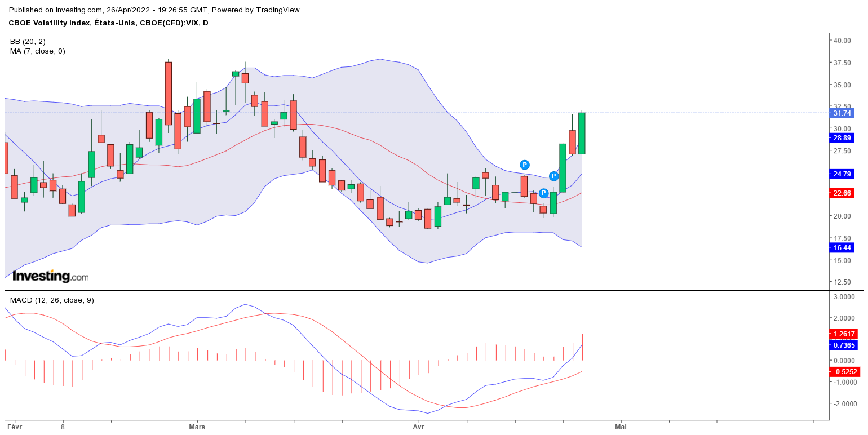Click the Published on Investing.com header text
868x435 pixels.
156,10
